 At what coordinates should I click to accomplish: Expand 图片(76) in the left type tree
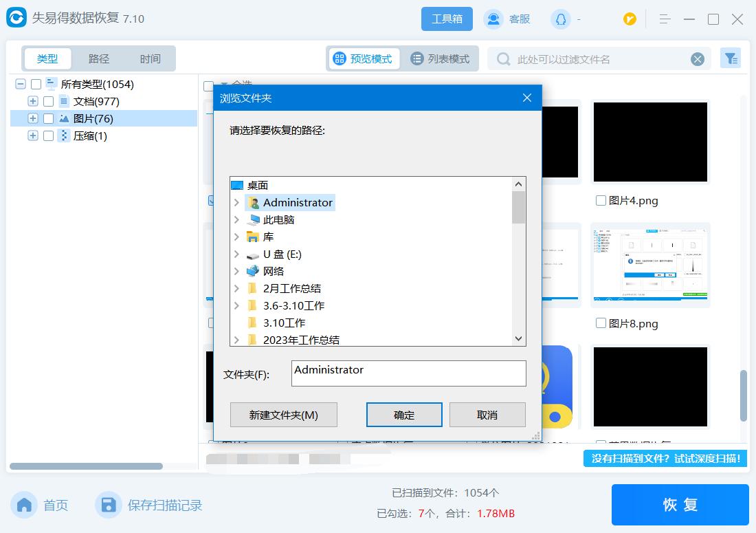click(x=32, y=118)
